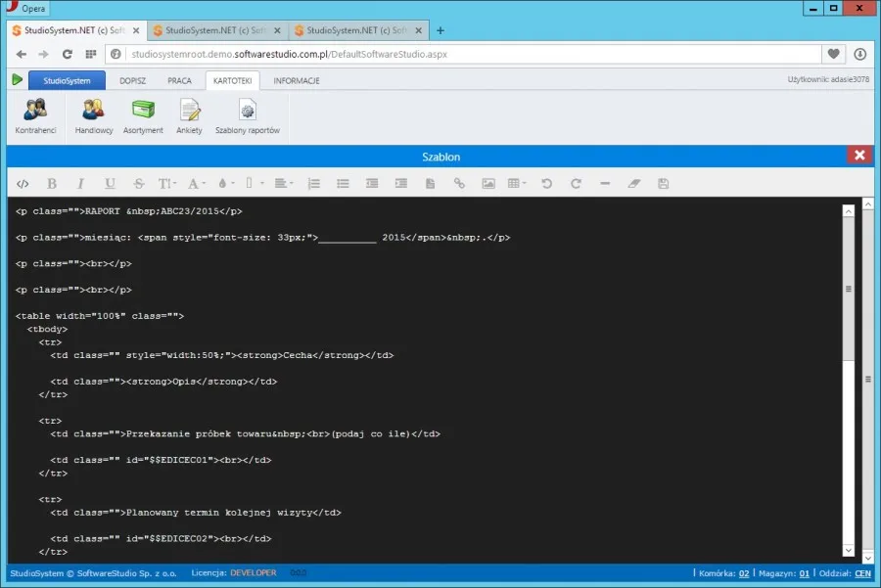Image resolution: width=881 pixels, height=588 pixels.
Task: Clear formatting with eraser icon
Action: tap(634, 184)
